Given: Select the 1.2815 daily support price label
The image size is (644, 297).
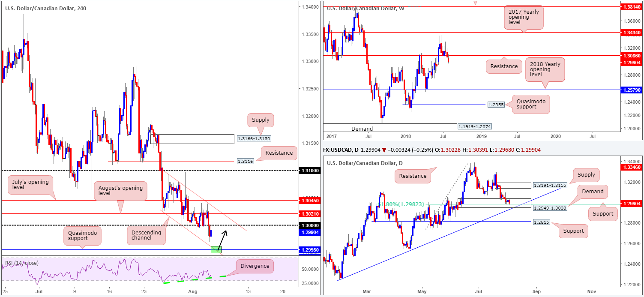Looking at the screenshot, I should 541,222.
